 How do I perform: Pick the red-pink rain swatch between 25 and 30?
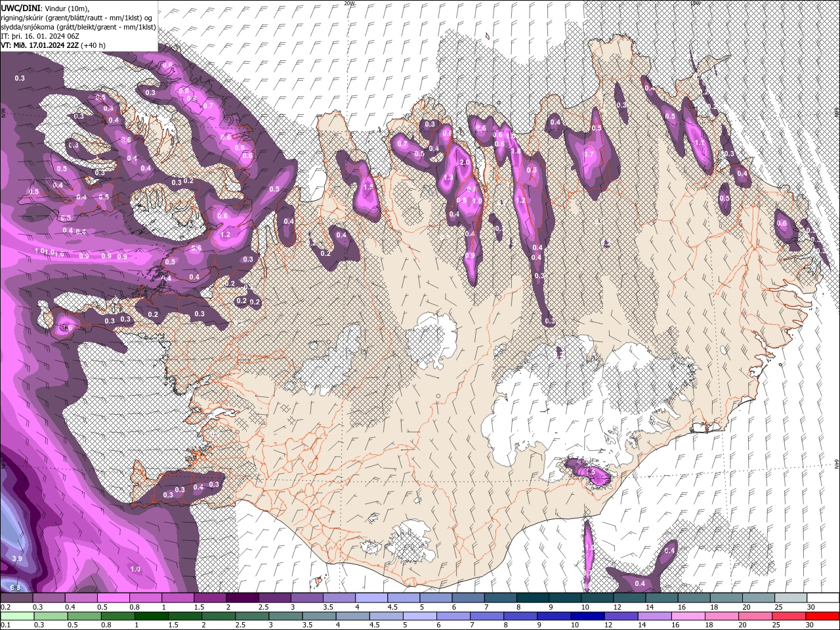pos(789,616)
